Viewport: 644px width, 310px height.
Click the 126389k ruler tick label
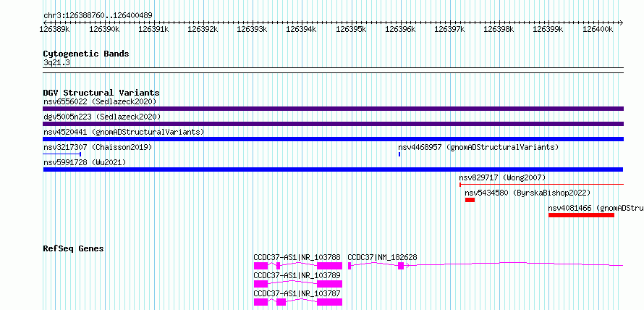tap(54, 29)
